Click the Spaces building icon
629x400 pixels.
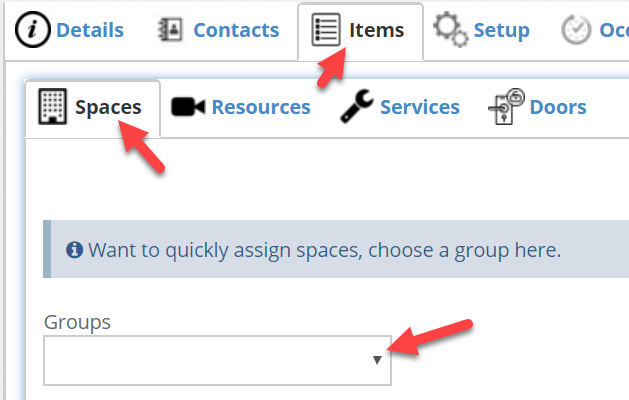click(x=53, y=106)
